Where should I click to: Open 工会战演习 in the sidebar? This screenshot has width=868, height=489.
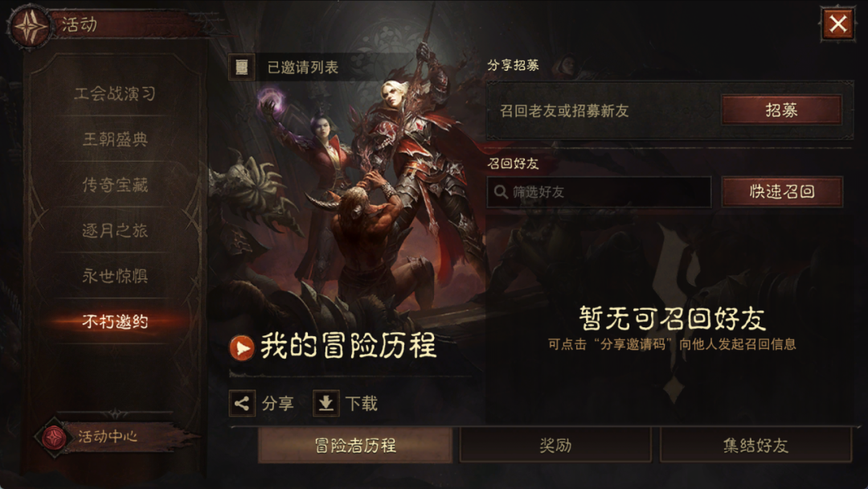coord(115,93)
